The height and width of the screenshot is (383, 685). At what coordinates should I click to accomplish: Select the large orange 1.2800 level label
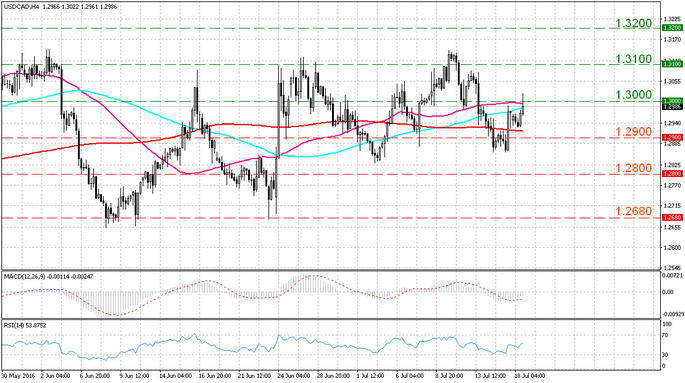pos(633,168)
